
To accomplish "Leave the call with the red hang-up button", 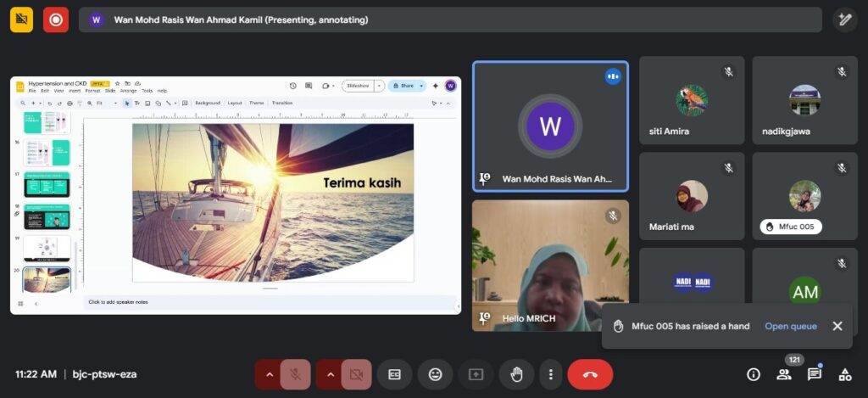I will [x=590, y=374].
